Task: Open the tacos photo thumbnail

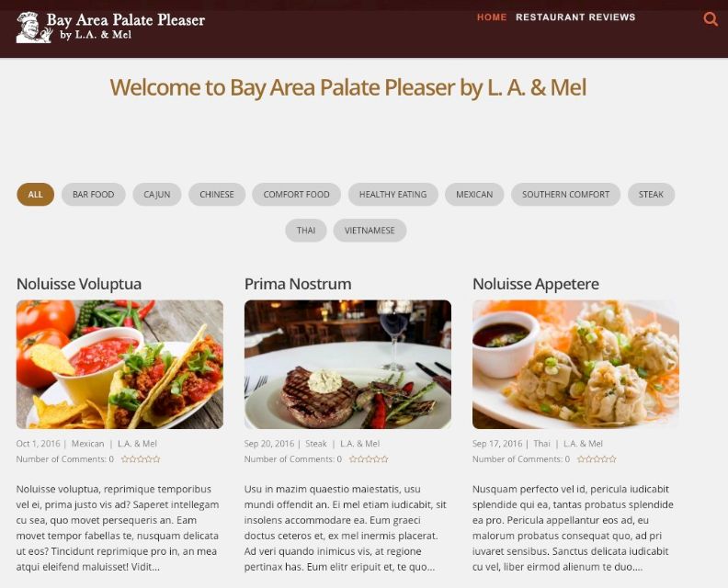Action: tap(119, 365)
